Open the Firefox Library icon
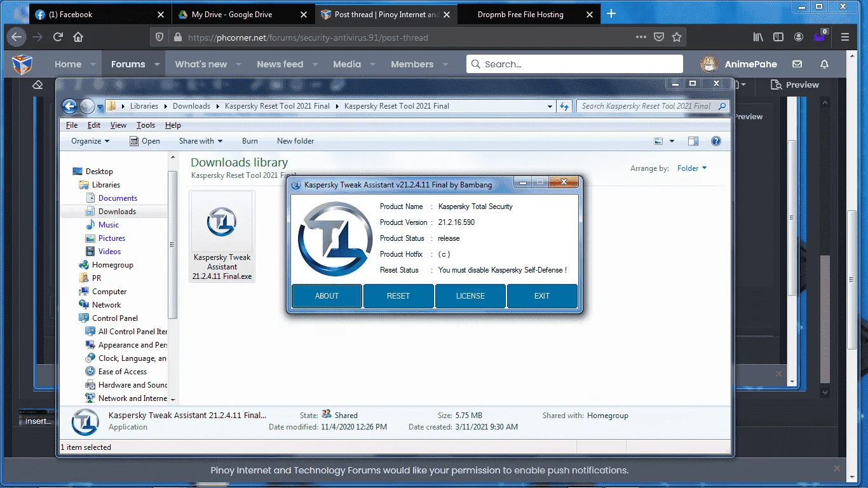This screenshot has height=488, width=868. (x=758, y=37)
